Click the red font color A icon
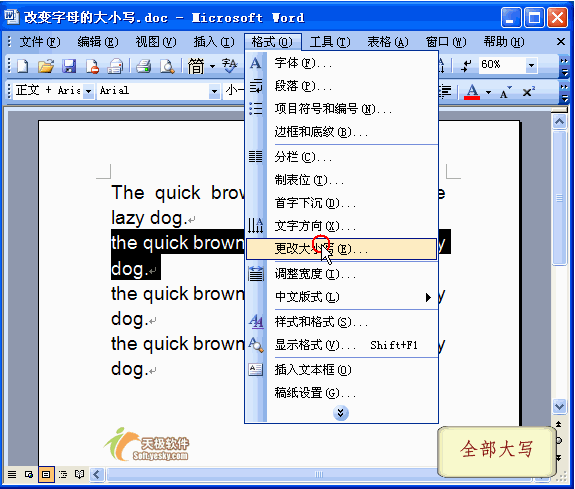The image size is (575, 489). tap(472, 91)
